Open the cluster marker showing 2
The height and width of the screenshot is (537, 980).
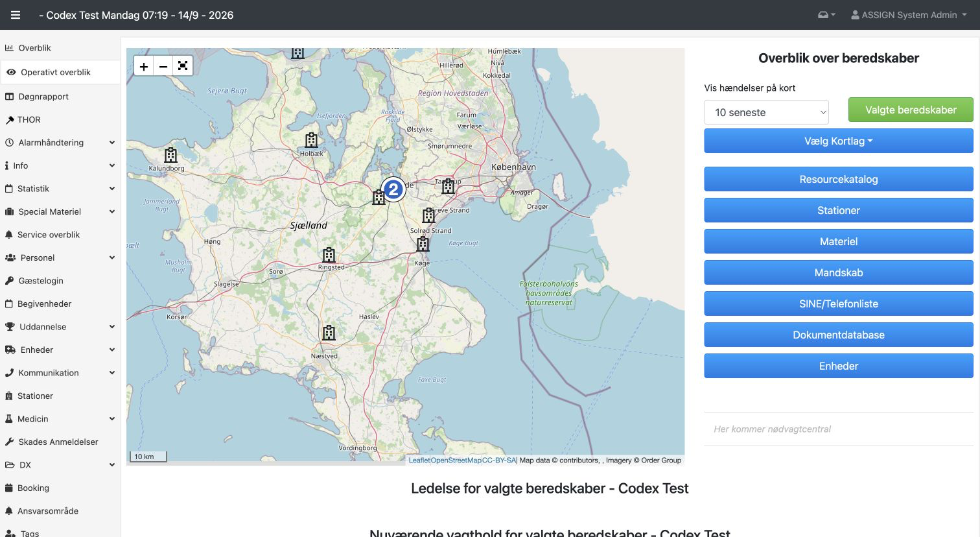pos(393,189)
